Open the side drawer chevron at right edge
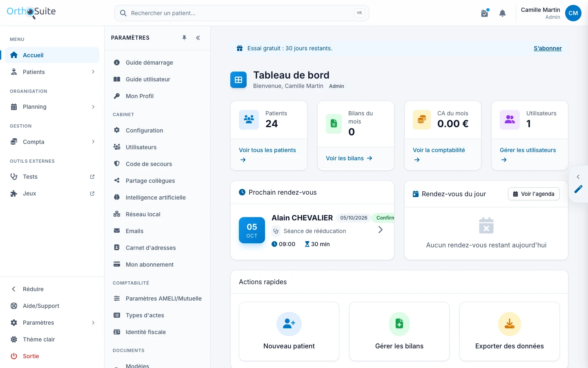 (578, 177)
